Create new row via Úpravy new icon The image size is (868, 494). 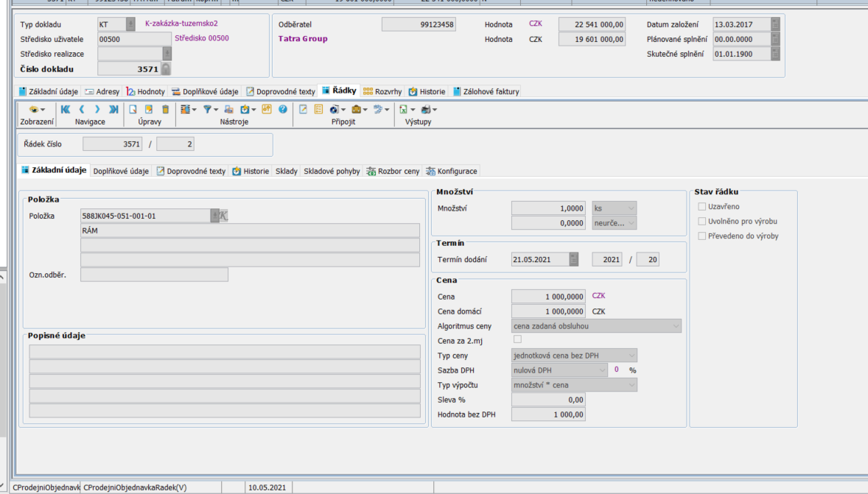(133, 109)
